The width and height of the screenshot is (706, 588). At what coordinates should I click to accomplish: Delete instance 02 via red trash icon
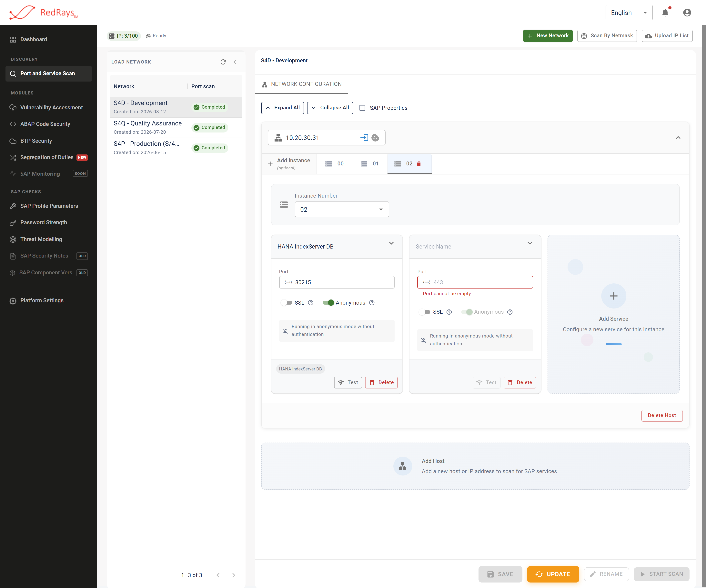coord(419,164)
